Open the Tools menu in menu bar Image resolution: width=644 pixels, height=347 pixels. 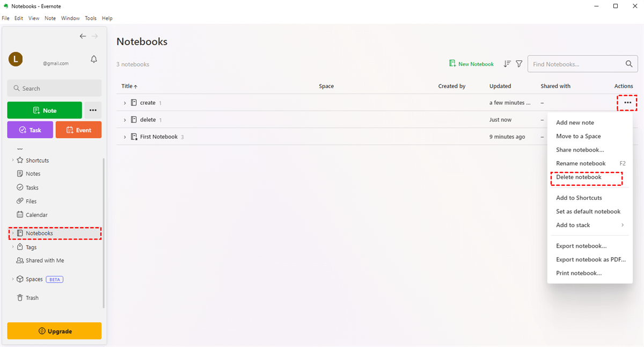(x=90, y=18)
